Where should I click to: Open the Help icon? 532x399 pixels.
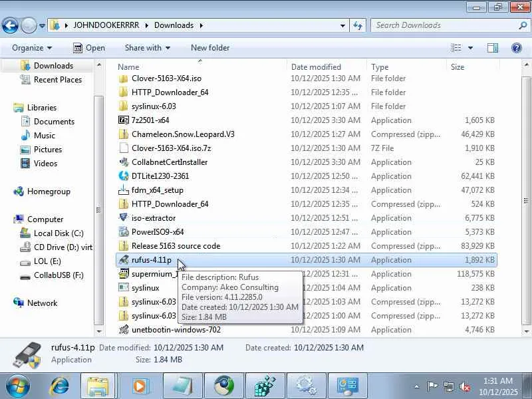coord(517,48)
